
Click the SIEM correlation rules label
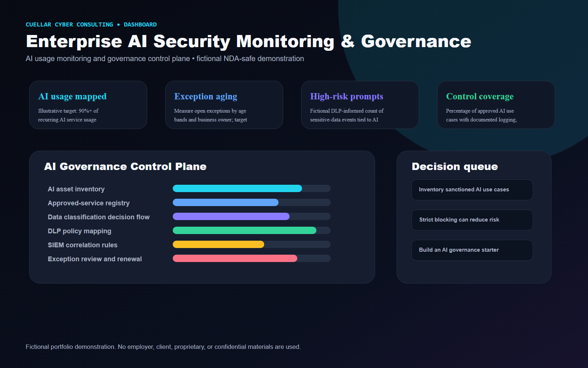[83, 245]
